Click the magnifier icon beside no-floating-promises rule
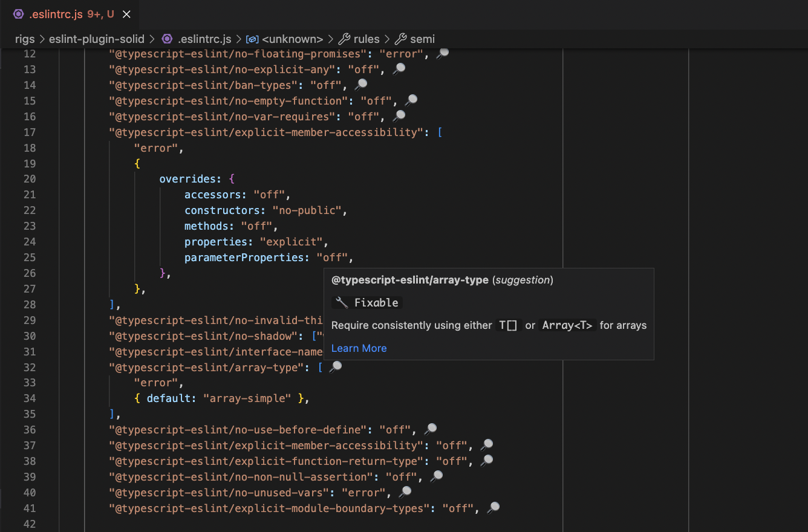This screenshot has height=532, width=808. (441, 53)
